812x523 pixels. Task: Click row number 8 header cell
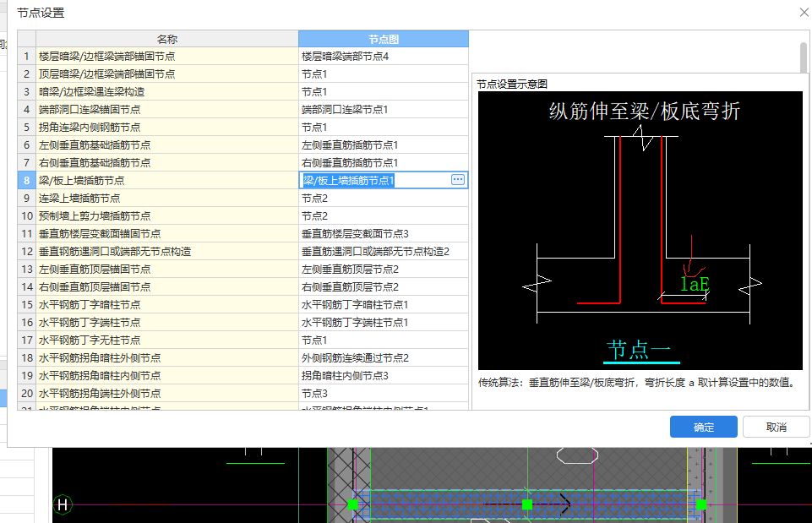coord(26,180)
